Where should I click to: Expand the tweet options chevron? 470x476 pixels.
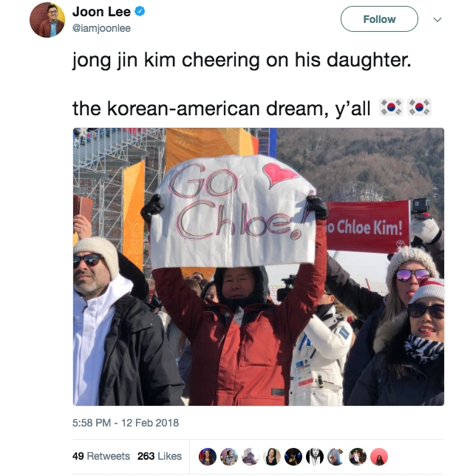(437, 20)
